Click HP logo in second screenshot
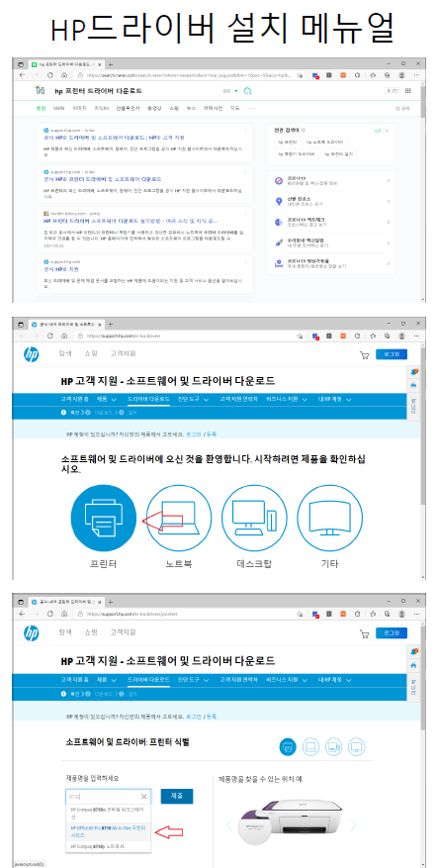Image resolution: width=438 pixels, height=868 pixels. pos(32,355)
